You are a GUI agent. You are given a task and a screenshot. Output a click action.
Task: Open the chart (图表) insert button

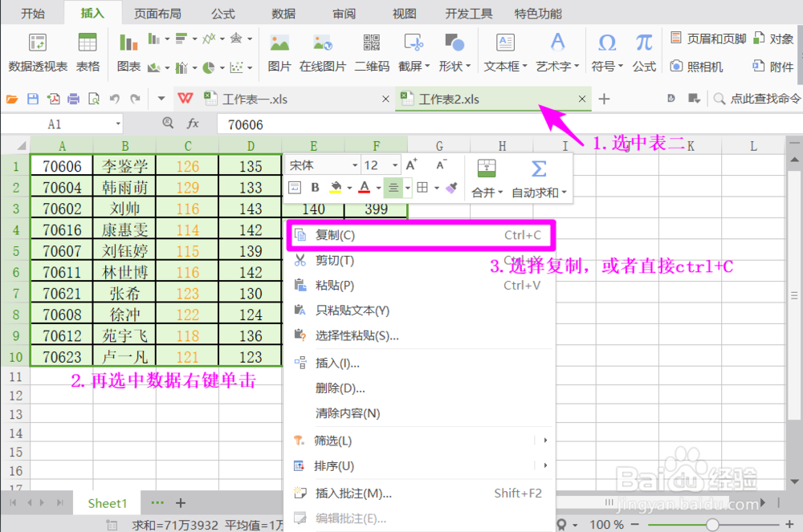point(128,53)
